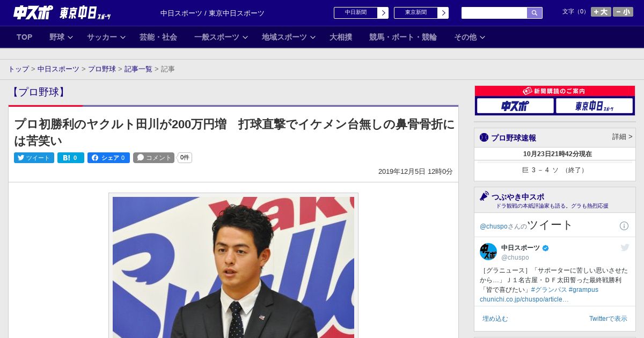Click the つぶやき中スポ megaphone icon
This screenshot has height=338, width=644.
coord(485,196)
